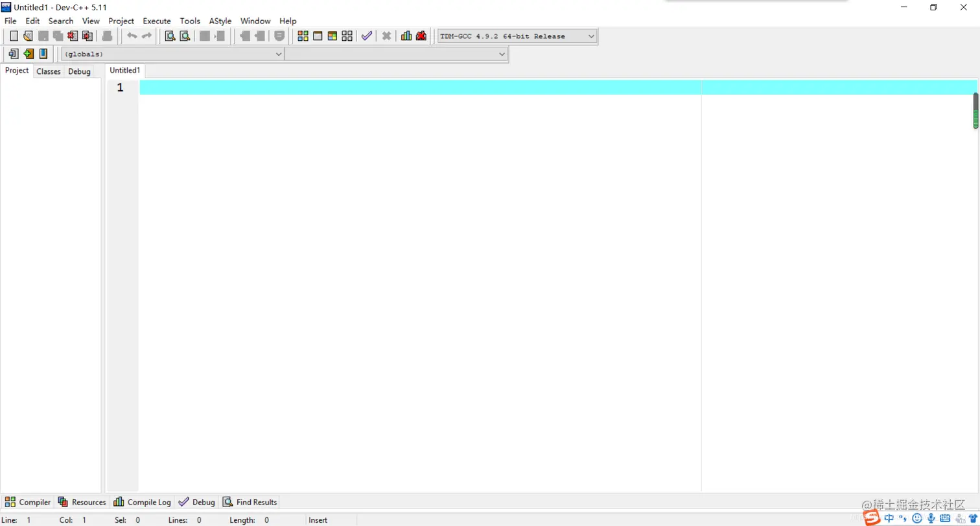
Task: Select the Untitled1 editor tab
Action: tap(125, 70)
